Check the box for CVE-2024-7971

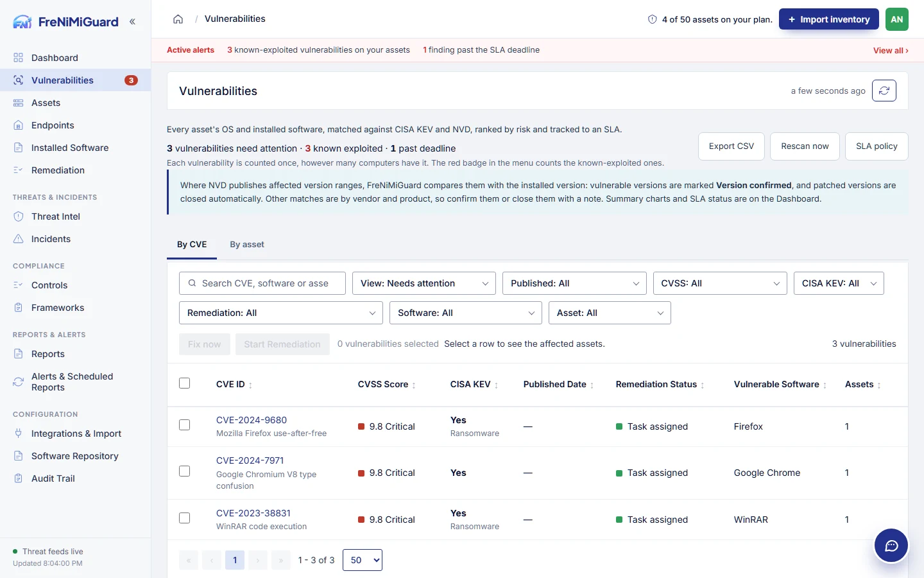click(185, 471)
